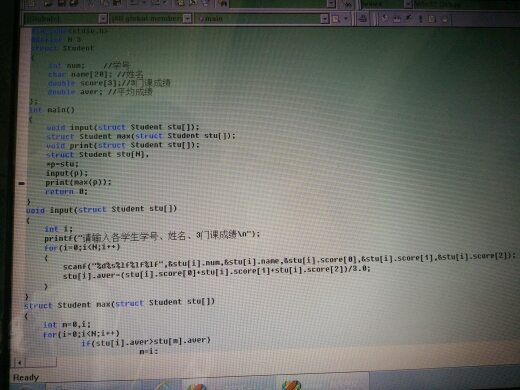Viewport: 520px width, 390px height.
Task: Click the 'void print(struct Student stu[]);' prototype
Action: point(123,145)
